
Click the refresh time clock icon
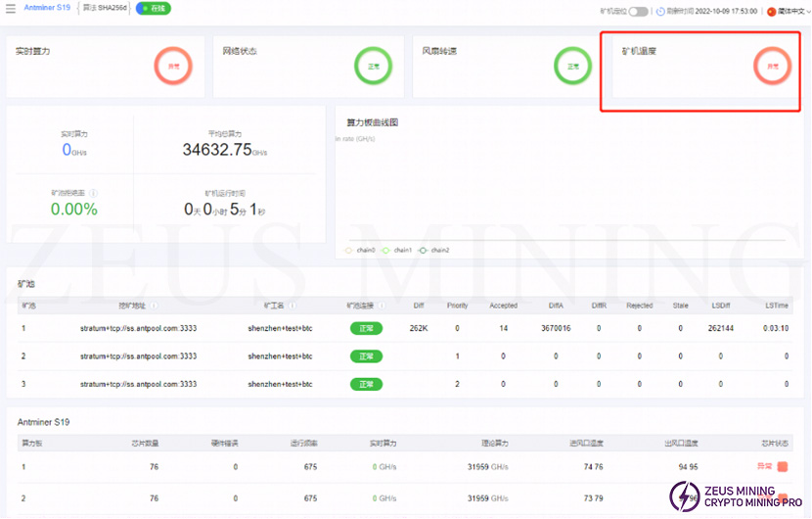point(661,12)
